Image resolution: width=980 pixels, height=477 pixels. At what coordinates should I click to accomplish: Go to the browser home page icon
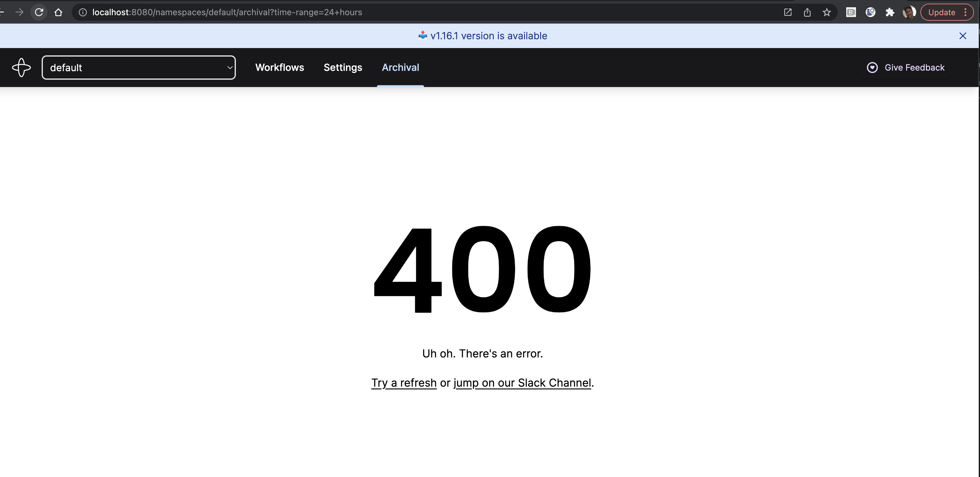click(x=59, y=12)
